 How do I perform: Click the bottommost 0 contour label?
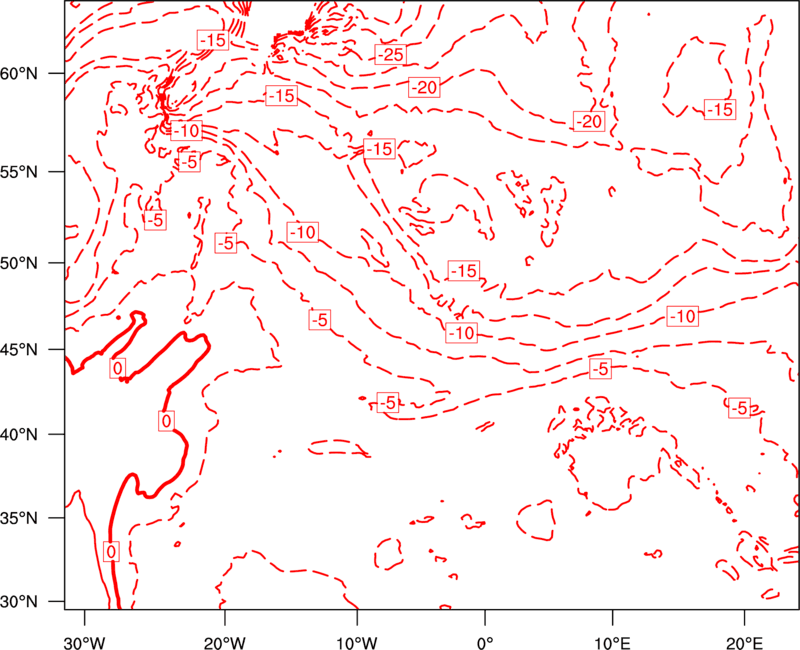point(111,552)
